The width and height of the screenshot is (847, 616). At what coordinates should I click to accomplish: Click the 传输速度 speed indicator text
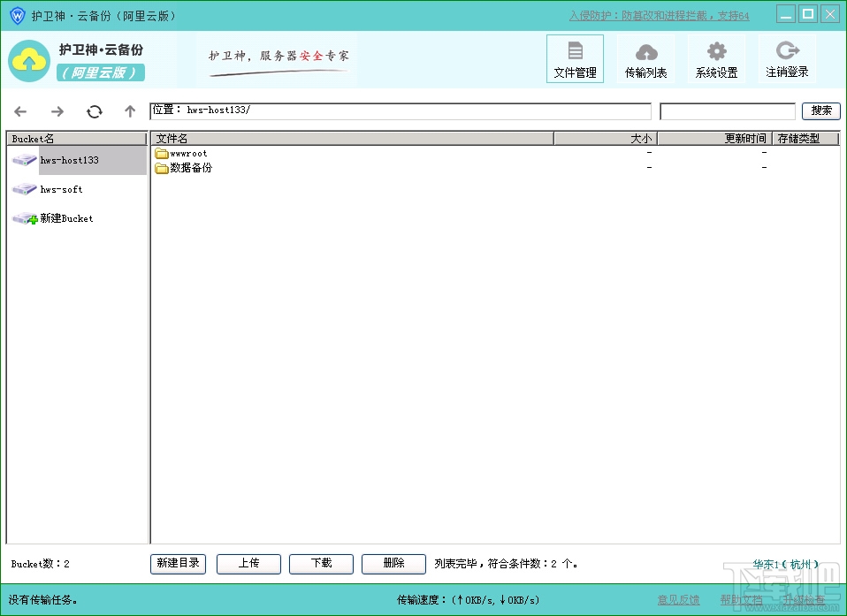click(468, 599)
